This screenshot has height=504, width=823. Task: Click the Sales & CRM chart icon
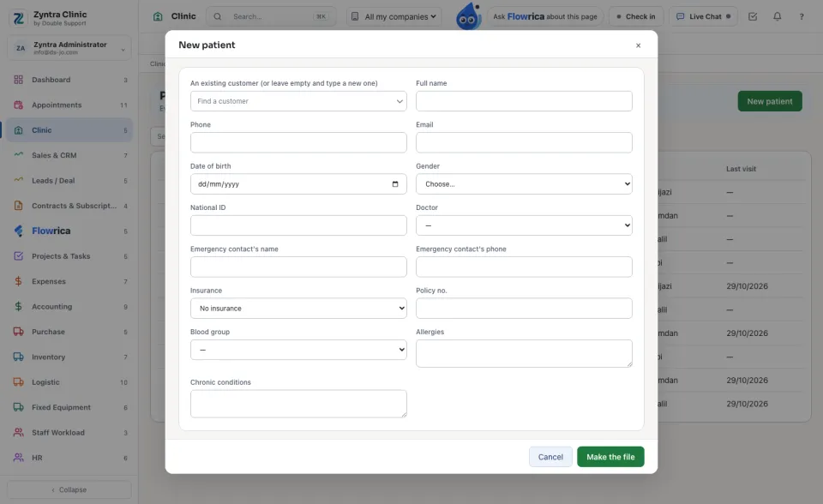18,155
